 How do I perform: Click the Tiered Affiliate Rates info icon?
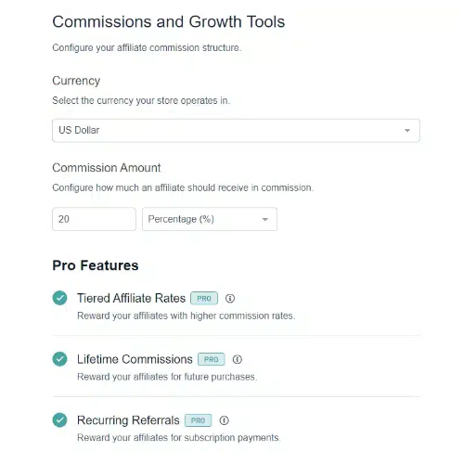(x=230, y=299)
